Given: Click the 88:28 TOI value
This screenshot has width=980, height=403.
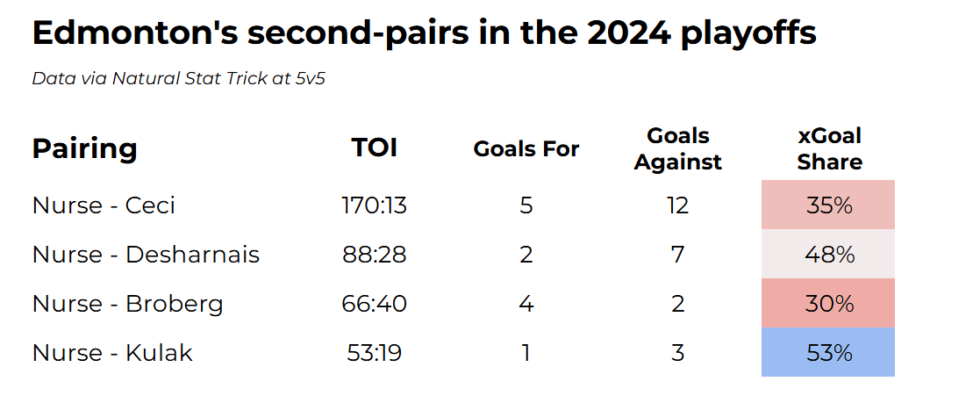Looking at the screenshot, I should (374, 255).
